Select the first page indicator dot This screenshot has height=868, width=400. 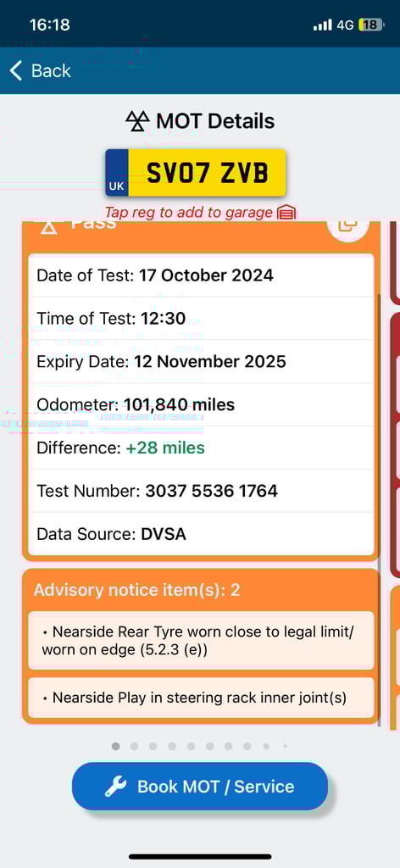click(115, 746)
